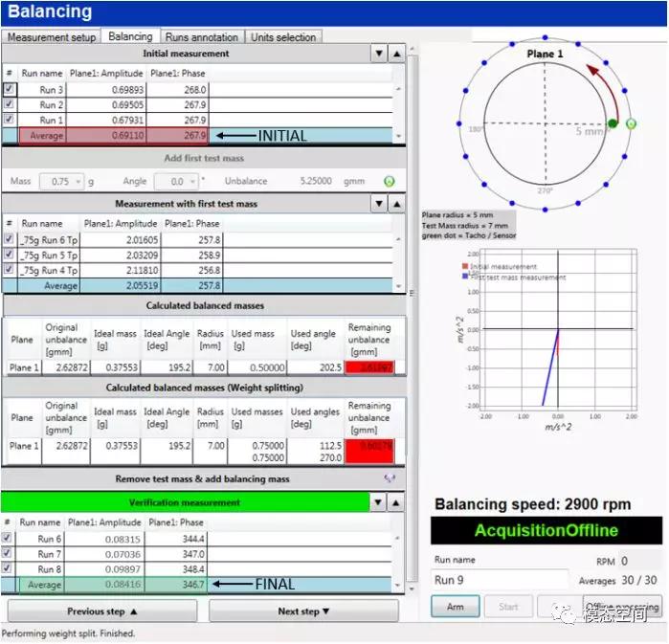The width and height of the screenshot is (669, 644).
Task: Switch to Measurement setup tab
Action: [52, 37]
